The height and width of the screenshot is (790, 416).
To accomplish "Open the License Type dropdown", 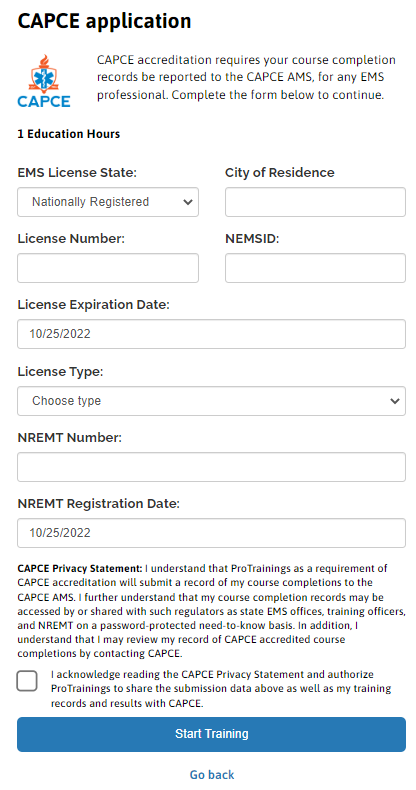I will coord(212,401).
